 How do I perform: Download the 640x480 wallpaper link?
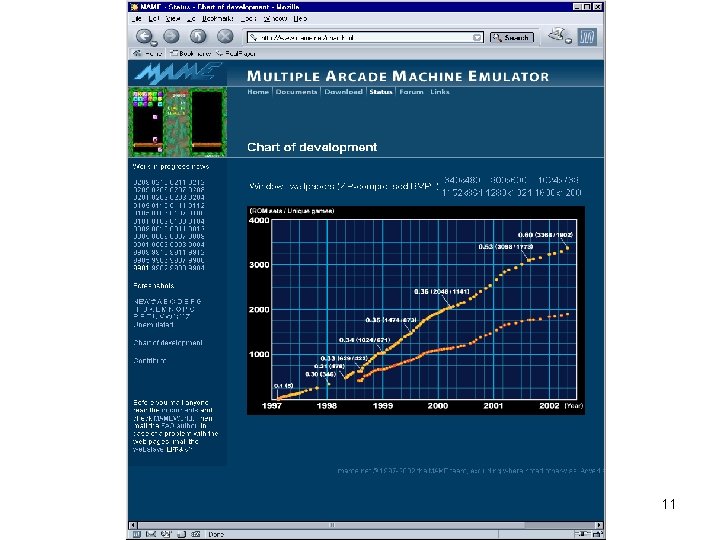[462, 180]
